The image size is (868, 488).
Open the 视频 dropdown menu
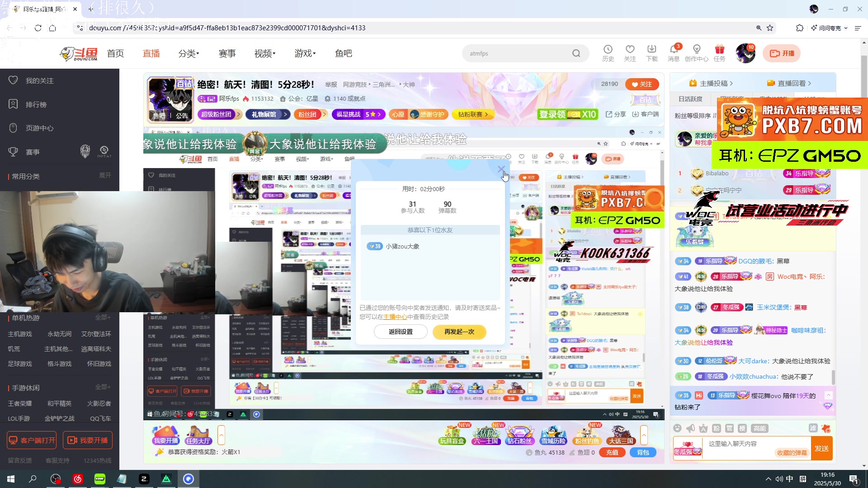(x=265, y=53)
